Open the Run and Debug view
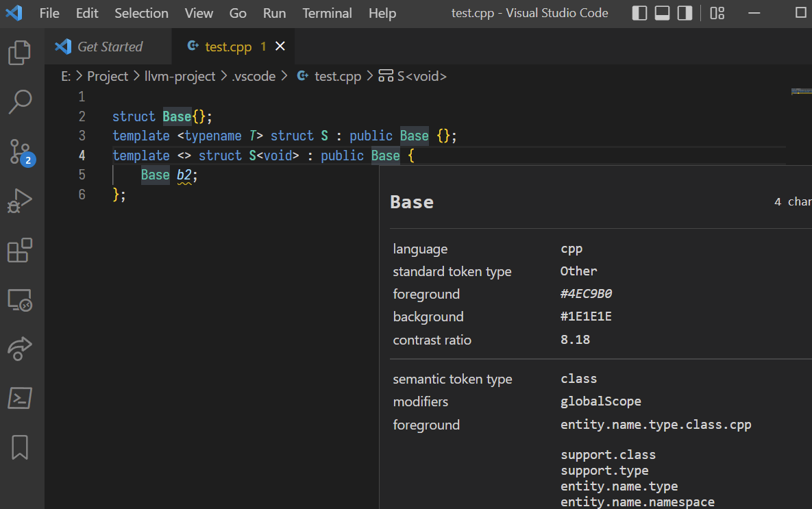This screenshot has height=509, width=812. pos(21,200)
